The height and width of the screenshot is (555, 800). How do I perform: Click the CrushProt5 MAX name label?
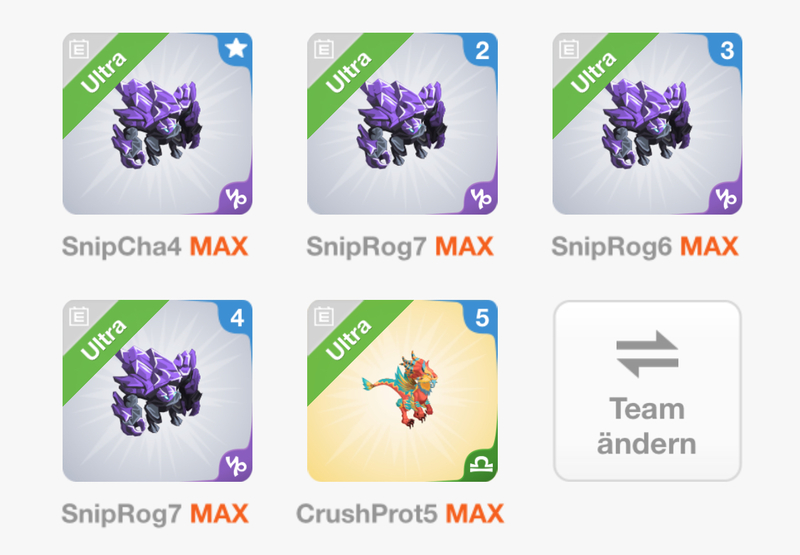pyautogui.click(x=400, y=514)
